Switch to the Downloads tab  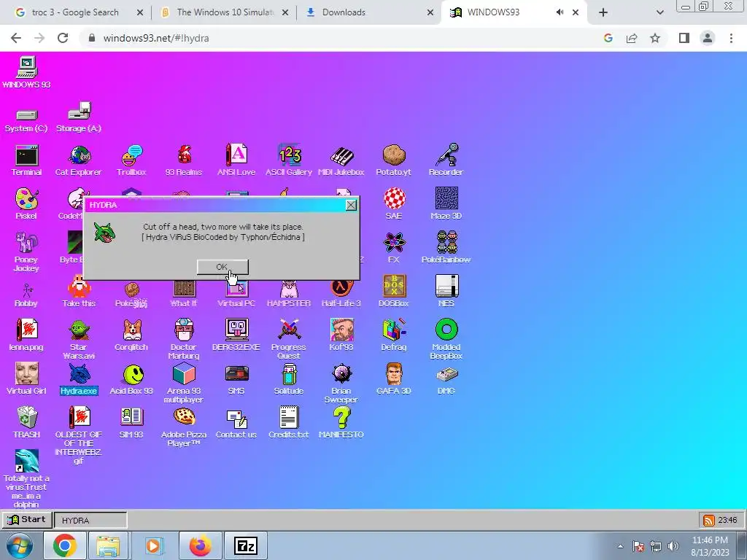pos(370,12)
